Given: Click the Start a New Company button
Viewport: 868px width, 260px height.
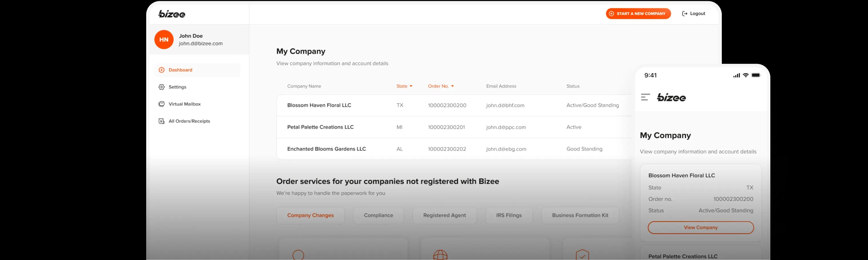Looking at the screenshot, I should tap(638, 13).
